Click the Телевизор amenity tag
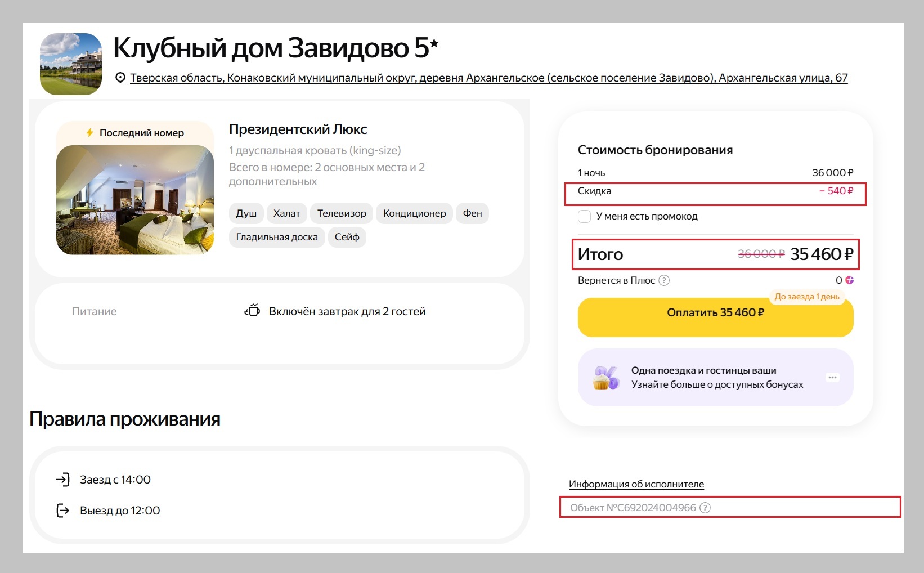 [342, 213]
